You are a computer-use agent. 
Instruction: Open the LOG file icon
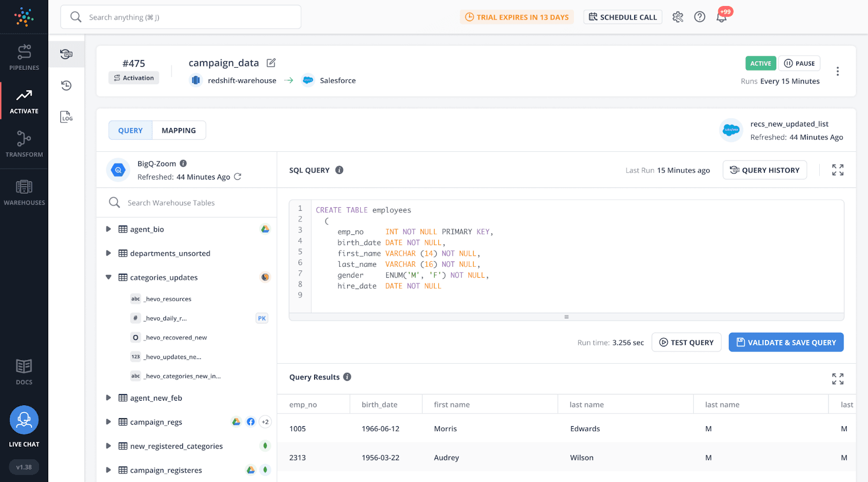click(66, 117)
